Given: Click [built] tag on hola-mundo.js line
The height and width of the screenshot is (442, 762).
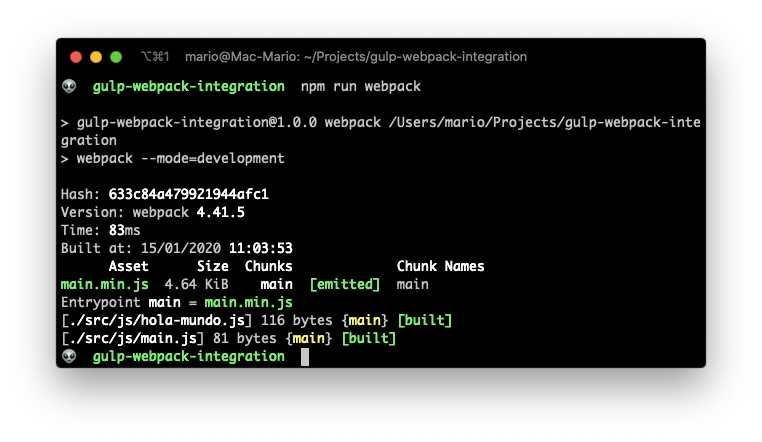Looking at the screenshot, I should (x=425, y=320).
